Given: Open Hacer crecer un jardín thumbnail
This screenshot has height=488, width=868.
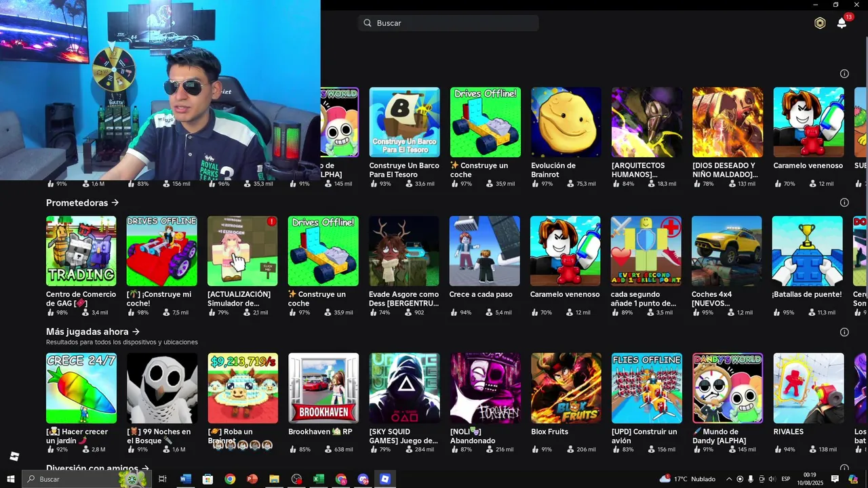Looking at the screenshot, I should [81, 388].
